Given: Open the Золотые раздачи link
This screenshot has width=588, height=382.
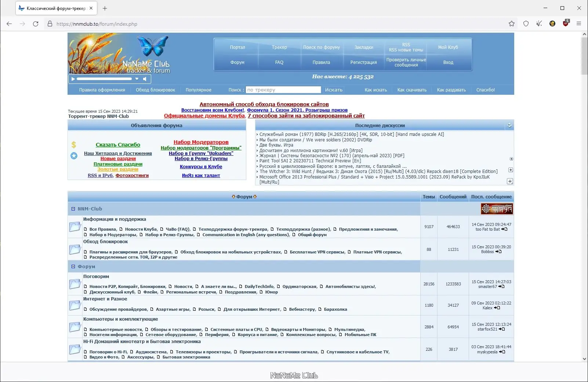Looking at the screenshot, I should tap(118, 169).
